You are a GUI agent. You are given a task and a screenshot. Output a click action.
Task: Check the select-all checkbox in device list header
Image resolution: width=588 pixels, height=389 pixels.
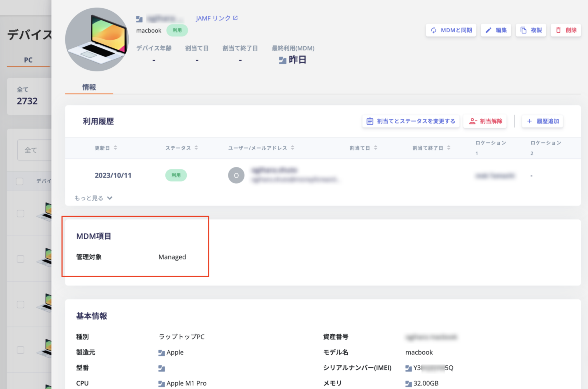(20, 181)
